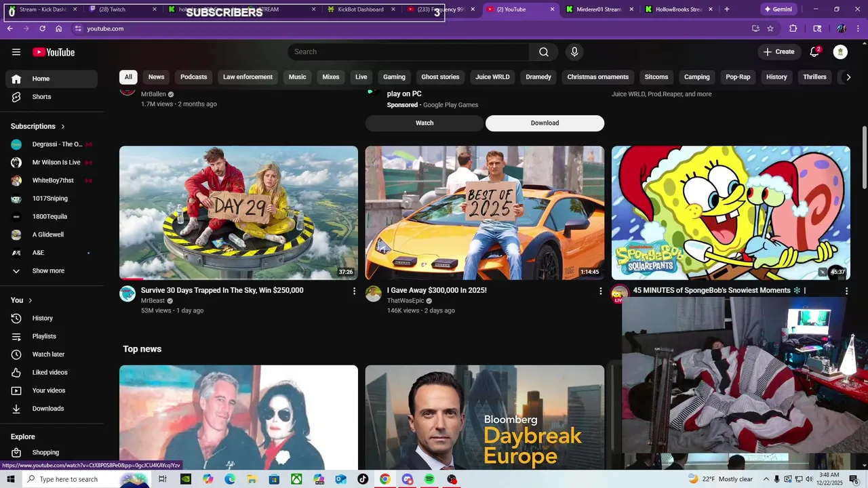This screenshot has height=488, width=868.
Task: Click the Create button
Action: pos(778,52)
